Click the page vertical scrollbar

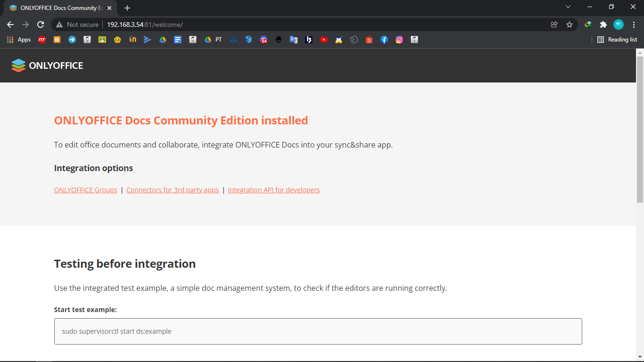(640, 130)
